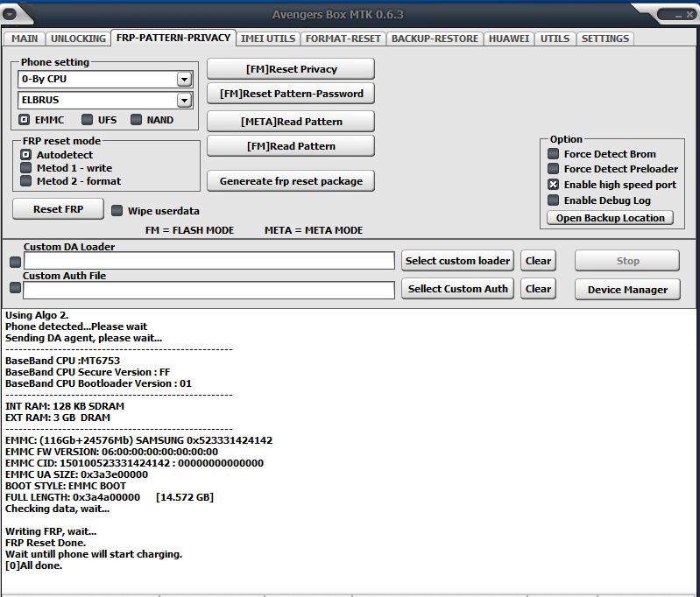The height and width of the screenshot is (597, 700).
Task: Select EMMC storage type
Action: coord(25,120)
